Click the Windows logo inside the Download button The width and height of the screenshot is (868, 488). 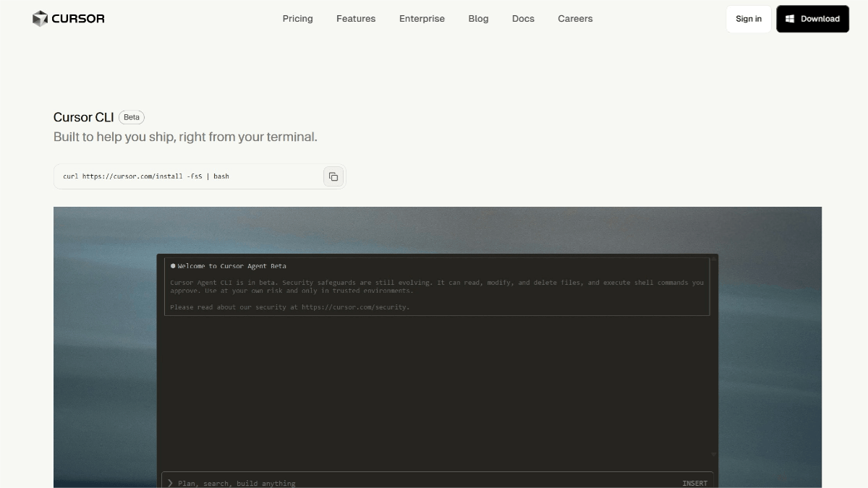pos(790,19)
